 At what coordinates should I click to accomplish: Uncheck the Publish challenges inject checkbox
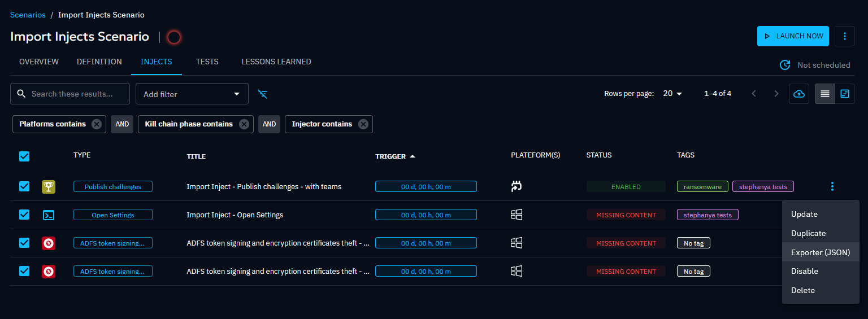tap(24, 186)
